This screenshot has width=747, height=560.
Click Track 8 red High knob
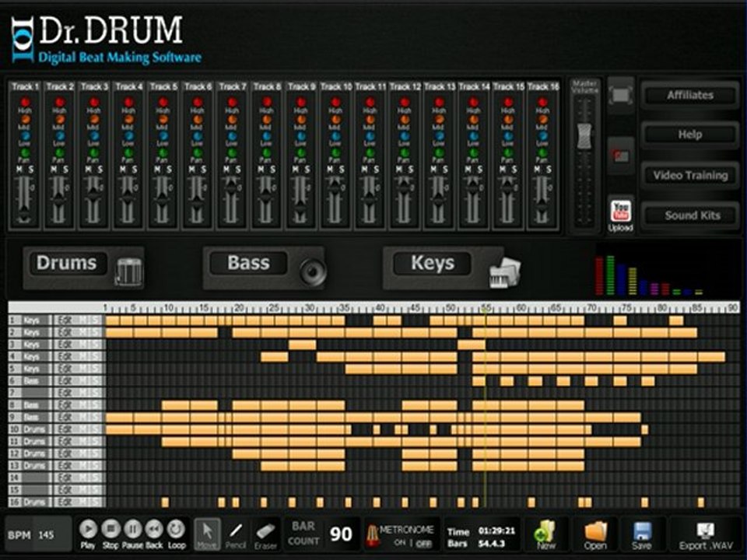(x=267, y=102)
